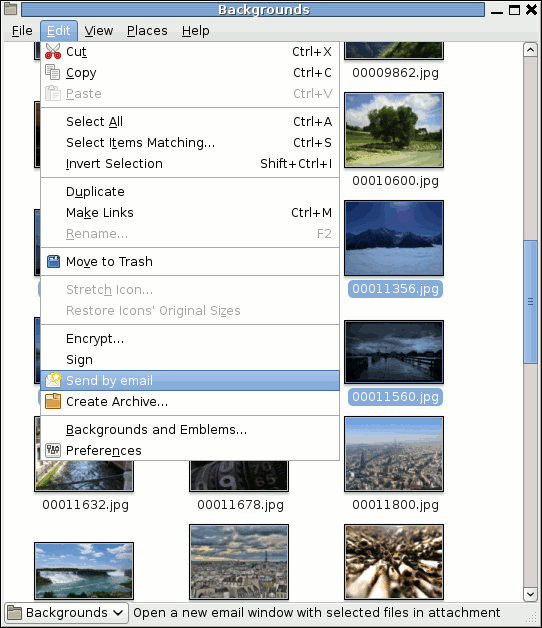
Task: Click the vertical scrollbar handle
Action: 530,302
